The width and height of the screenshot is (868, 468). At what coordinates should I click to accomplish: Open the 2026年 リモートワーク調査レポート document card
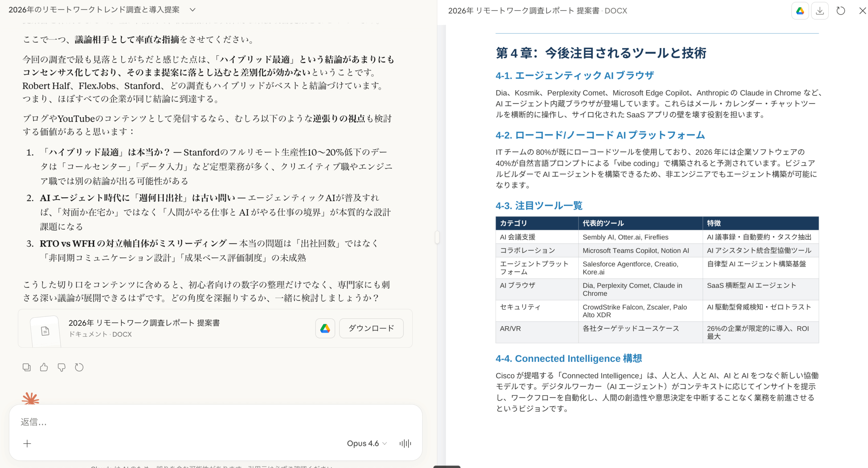(144, 328)
